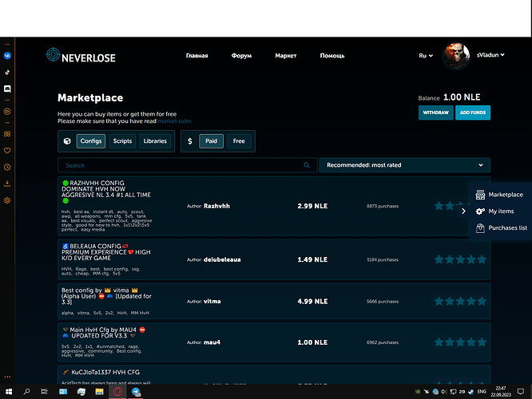Screen dimensions: 532x399
Task: Click the Marketplace store icon in side panel
Action: pyautogui.click(x=480, y=195)
